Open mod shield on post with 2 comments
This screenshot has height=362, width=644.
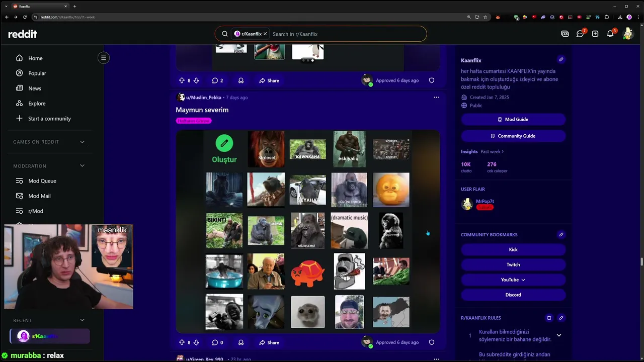[x=432, y=80]
